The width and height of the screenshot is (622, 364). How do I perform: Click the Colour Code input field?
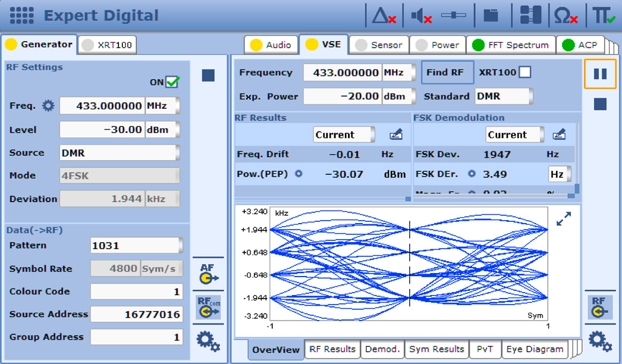coord(136,291)
